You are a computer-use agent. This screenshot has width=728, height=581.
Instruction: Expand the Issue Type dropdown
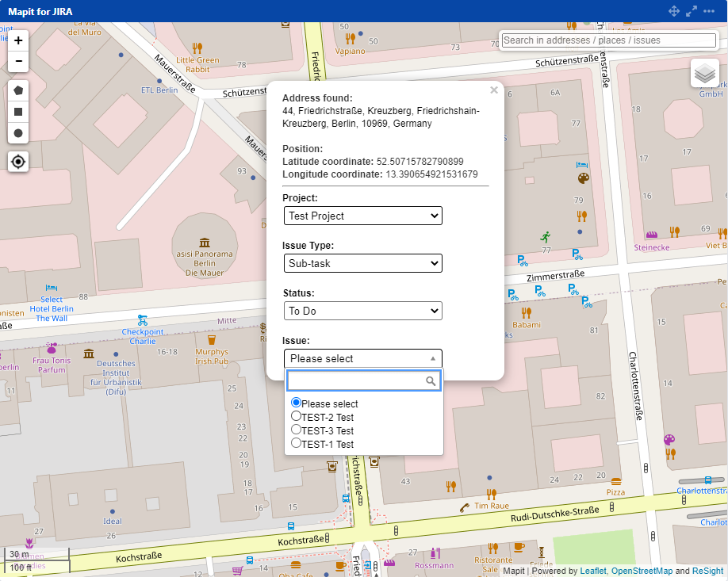tap(362, 263)
